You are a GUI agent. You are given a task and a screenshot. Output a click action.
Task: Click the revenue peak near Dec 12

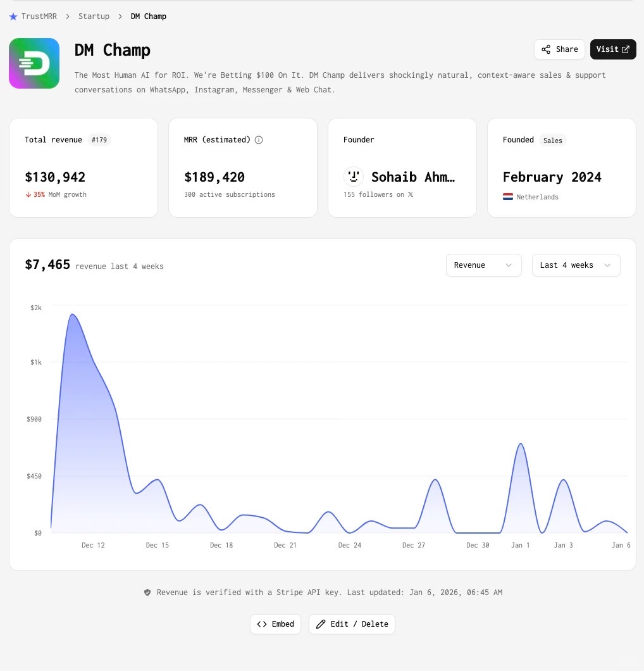72,315
